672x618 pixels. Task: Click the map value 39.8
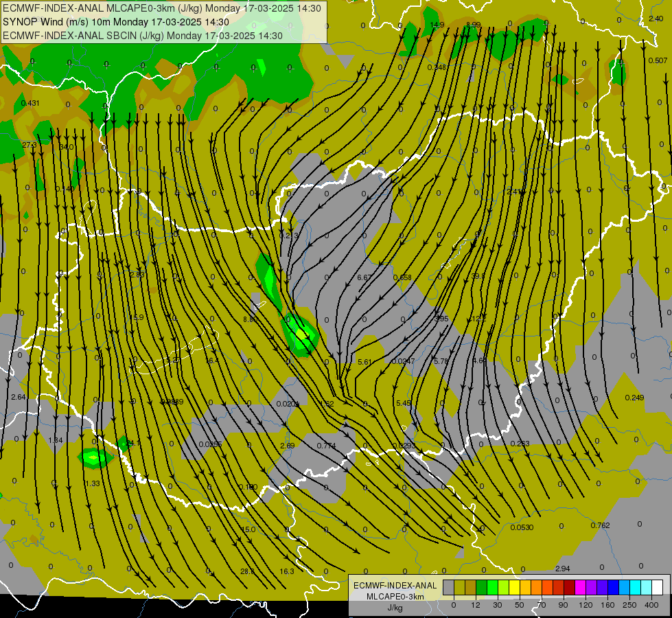478,276
